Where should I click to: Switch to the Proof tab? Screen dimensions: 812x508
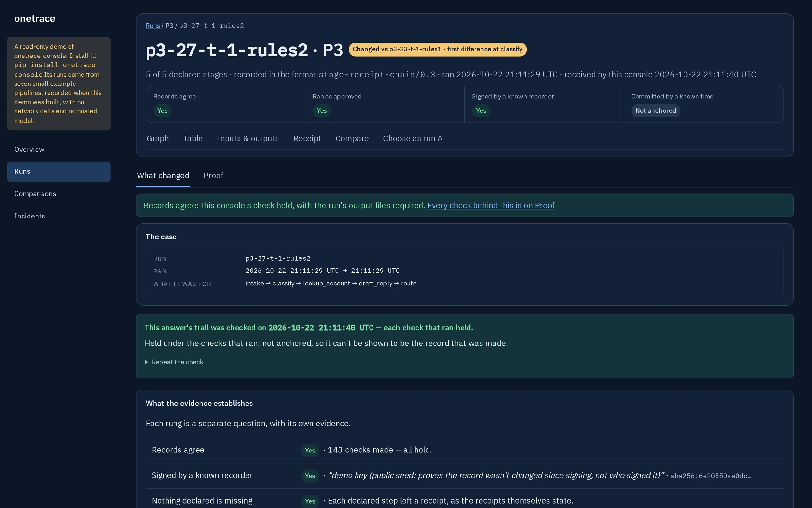[213, 175]
